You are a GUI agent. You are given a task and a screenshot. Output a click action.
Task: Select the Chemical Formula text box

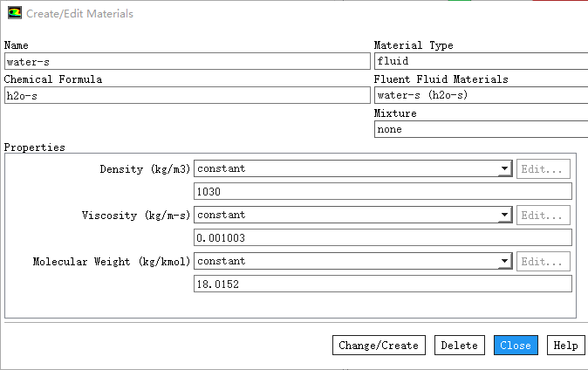187,95
